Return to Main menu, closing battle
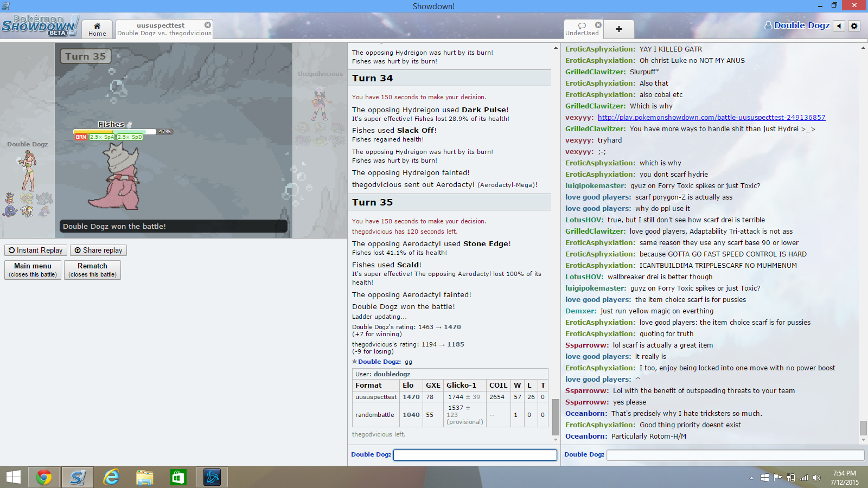This screenshot has width=868, height=488. pos(33,269)
